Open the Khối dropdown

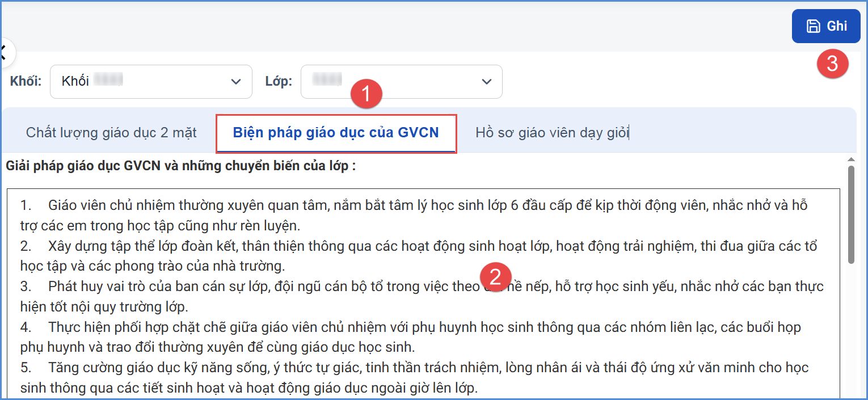[x=151, y=81]
